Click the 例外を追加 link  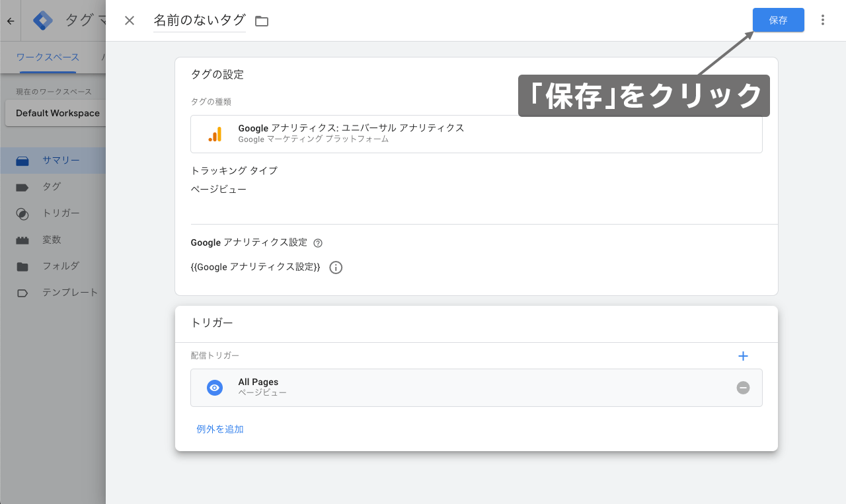click(220, 429)
